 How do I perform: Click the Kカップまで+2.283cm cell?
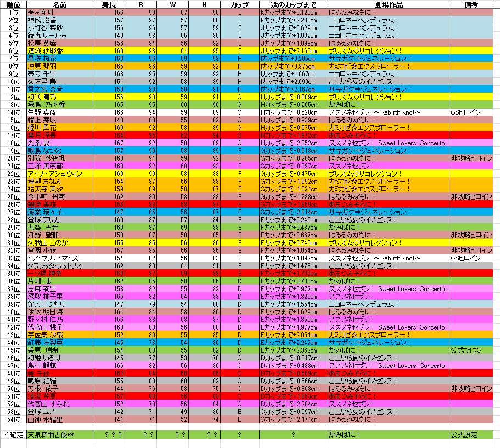(294, 20)
